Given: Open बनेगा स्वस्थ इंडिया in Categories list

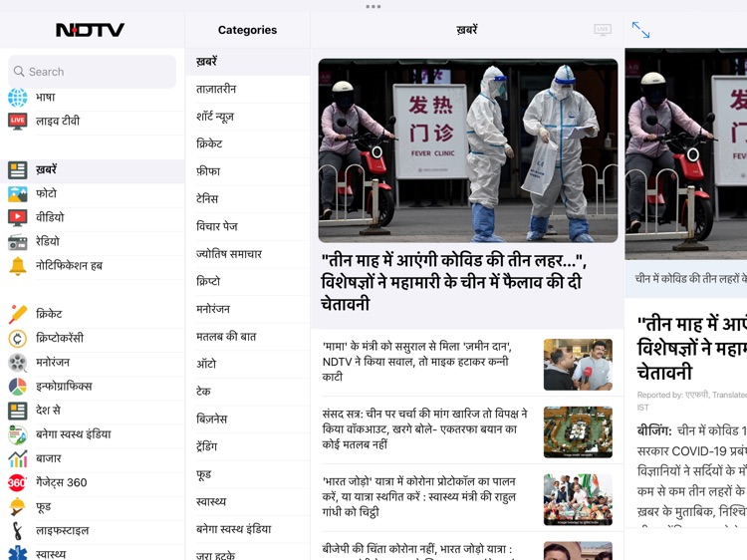Looking at the screenshot, I should tap(248, 529).
